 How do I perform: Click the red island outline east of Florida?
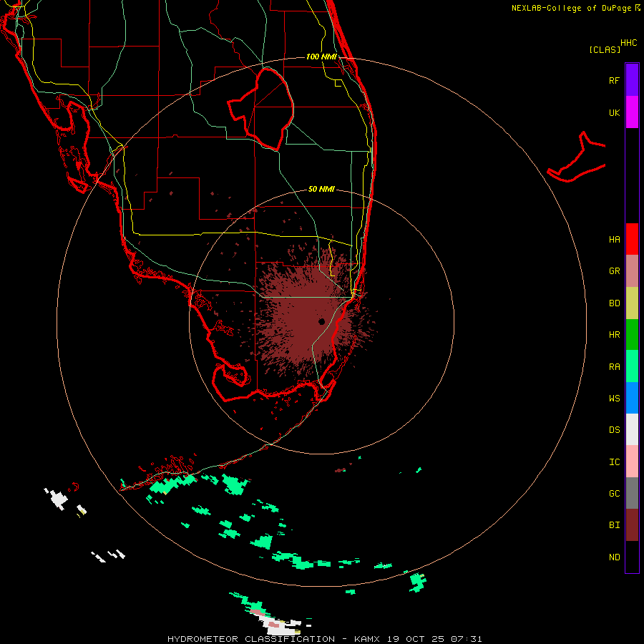click(577, 158)
